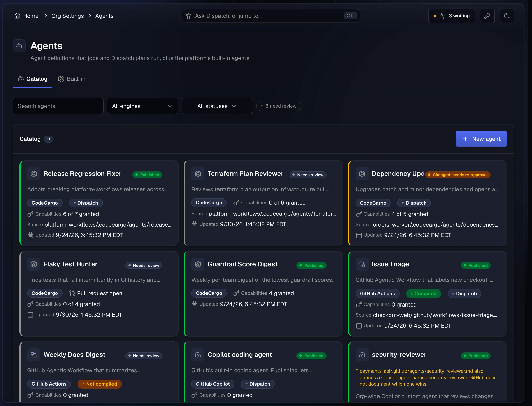Click the Compiled badge on Issue Triage
This screenshot has width=532, height=406.
(x=424, y=294)
